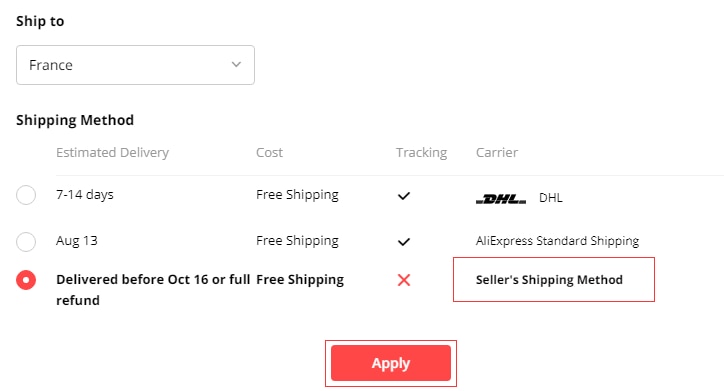Click the AliExpress Standard Shipping carrier text
This screenshot has width=724, height=391.
pyautogui.click(x=557, y=241)
